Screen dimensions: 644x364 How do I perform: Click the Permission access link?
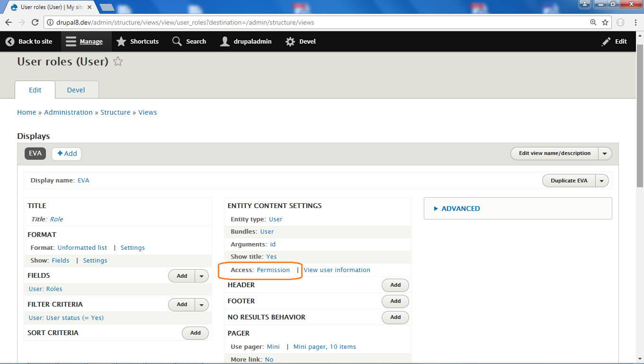(x=273, y=270)
